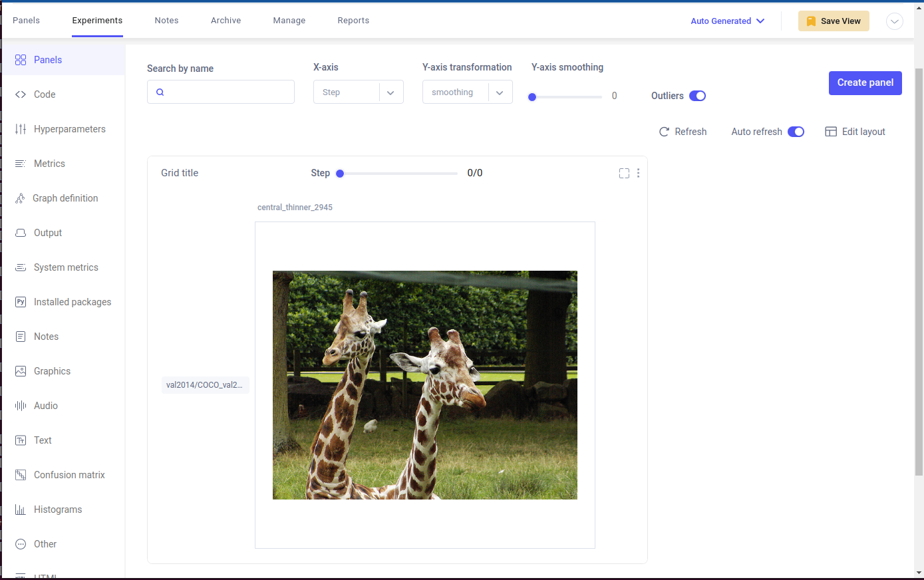Open the Confusion matrix section
Screen dimensions: 924x580
pos(69,474)
